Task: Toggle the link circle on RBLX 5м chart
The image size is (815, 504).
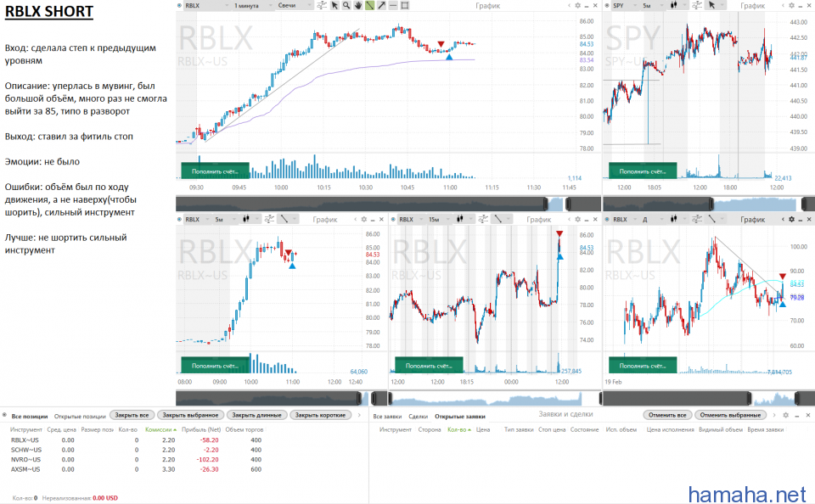Action: [x=179, y=219]
